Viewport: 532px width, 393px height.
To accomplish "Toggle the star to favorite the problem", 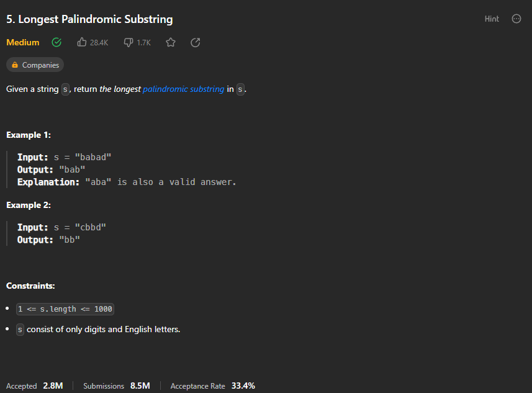I will [x=171, y=42].
